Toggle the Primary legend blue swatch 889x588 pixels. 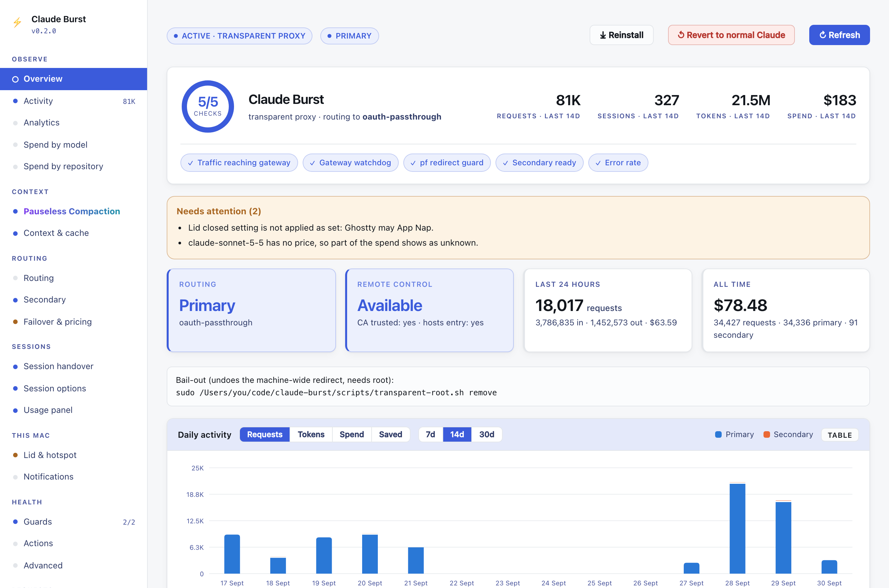pos(718,434)
